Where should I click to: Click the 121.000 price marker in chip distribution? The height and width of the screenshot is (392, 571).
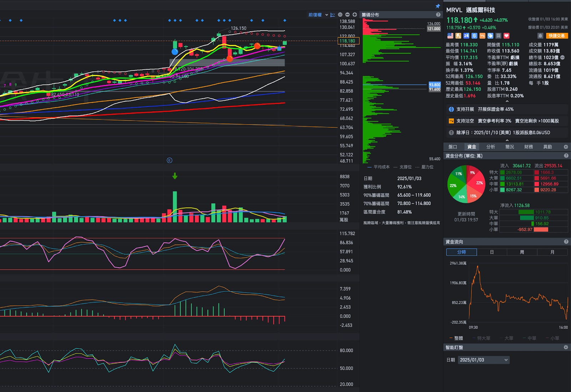coord(434,29)
